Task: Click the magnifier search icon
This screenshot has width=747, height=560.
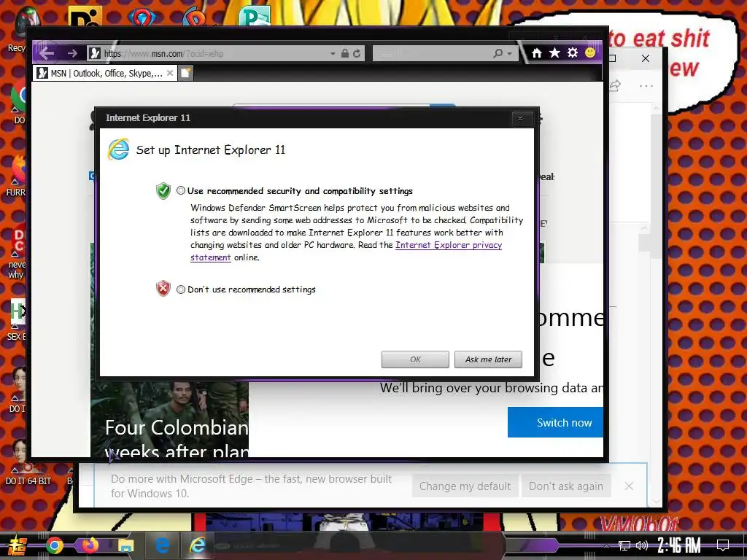Action: click(x=498, y=53)
